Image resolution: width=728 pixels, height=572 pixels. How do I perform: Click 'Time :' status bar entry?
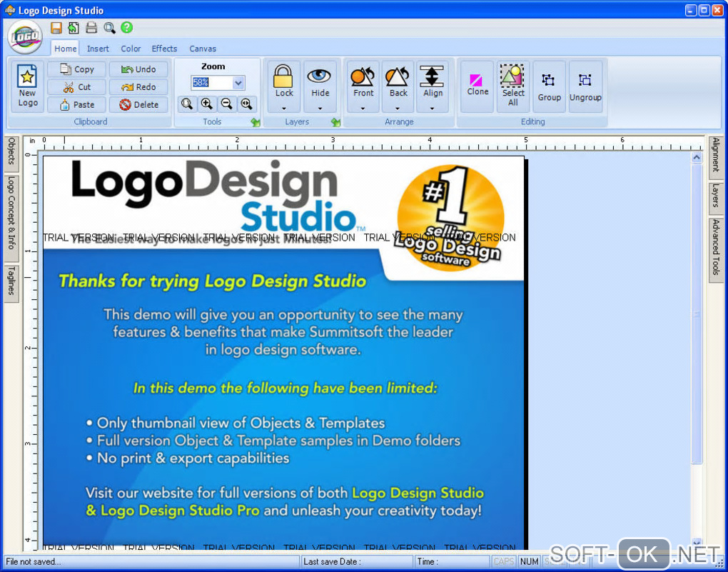428,562
